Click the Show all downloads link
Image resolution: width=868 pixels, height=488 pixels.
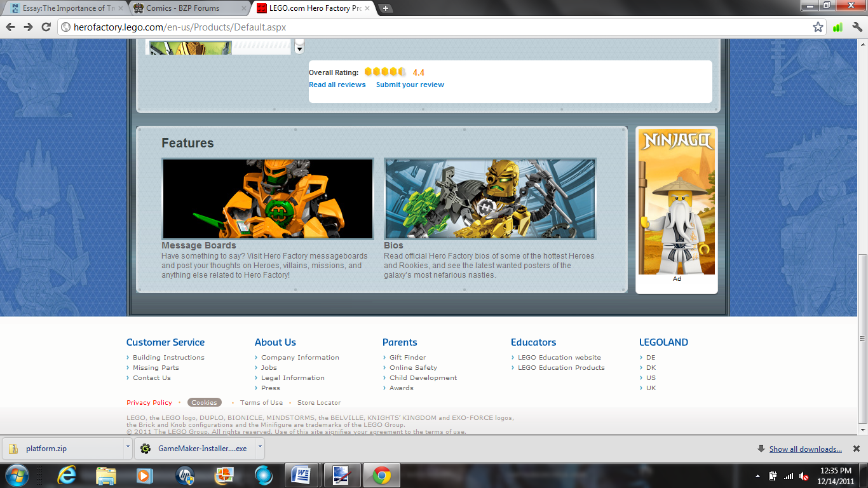pos(805,449)
